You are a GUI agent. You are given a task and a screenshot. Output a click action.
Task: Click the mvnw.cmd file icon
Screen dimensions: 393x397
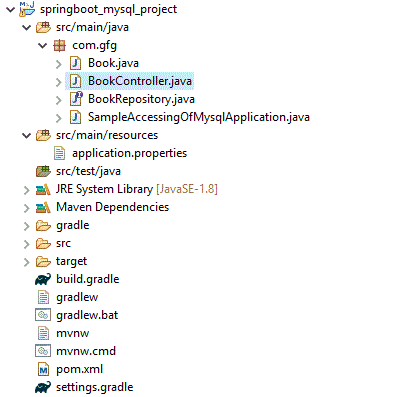[43, 351]
